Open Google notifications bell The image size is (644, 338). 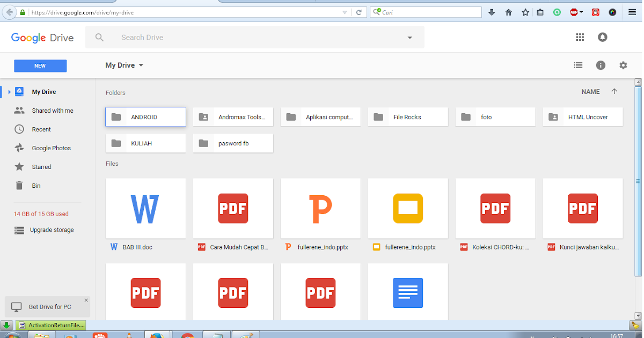603,37
